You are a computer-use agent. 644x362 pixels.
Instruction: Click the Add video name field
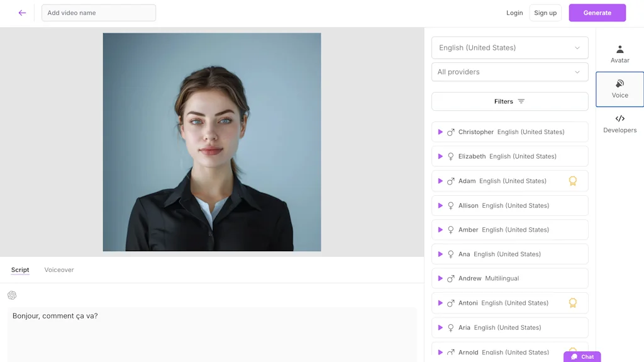99,13
